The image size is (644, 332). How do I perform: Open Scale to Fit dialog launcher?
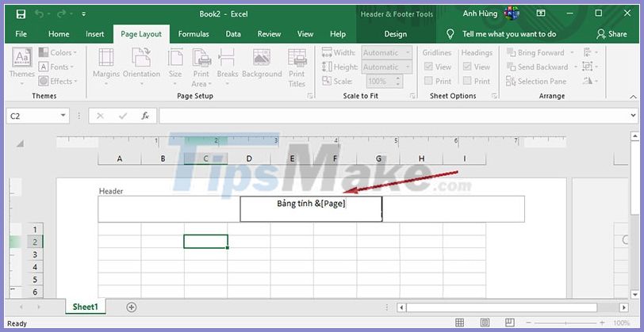[x=412, y=96]
